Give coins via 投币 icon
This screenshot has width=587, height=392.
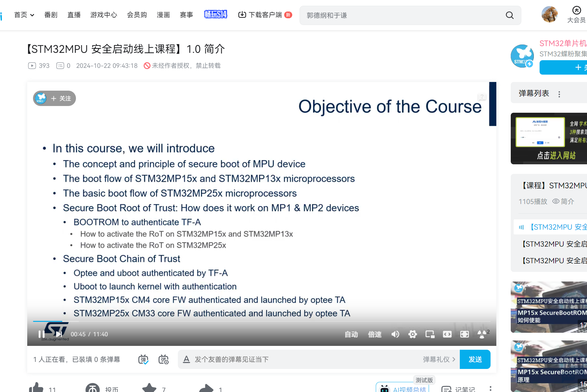(93, 388)
